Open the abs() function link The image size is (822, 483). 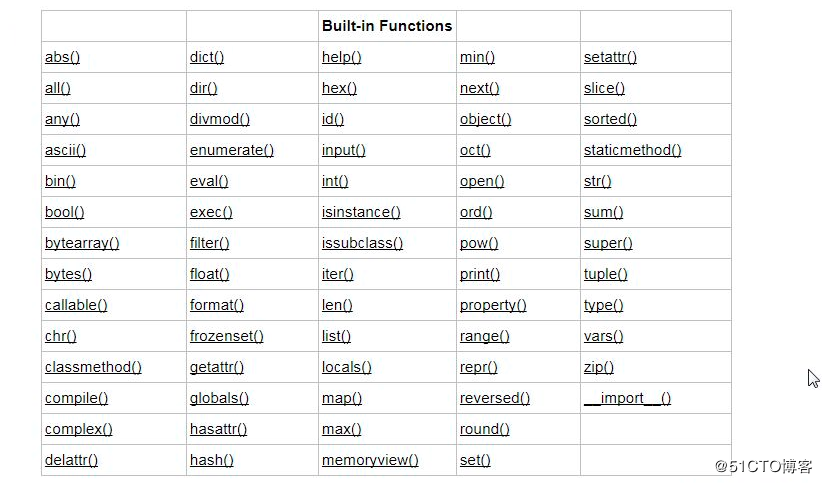click(x=62, y=57)
